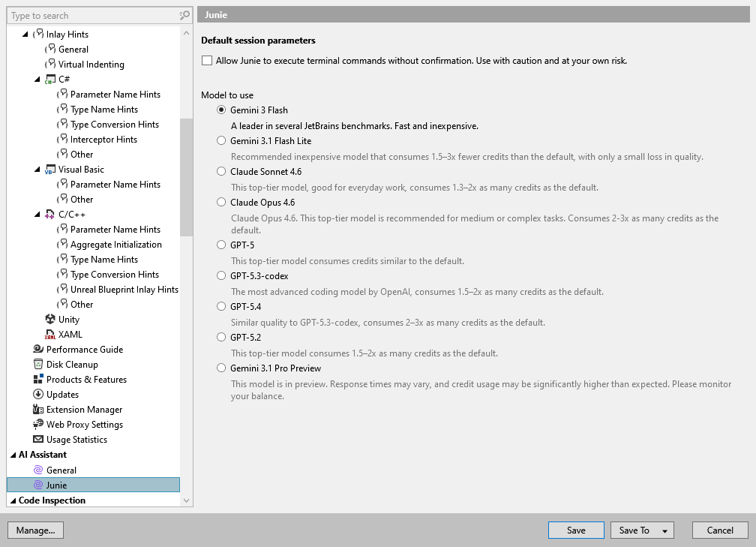
Task: Open the Save To dropdown arrow
Action: [664, 530]
